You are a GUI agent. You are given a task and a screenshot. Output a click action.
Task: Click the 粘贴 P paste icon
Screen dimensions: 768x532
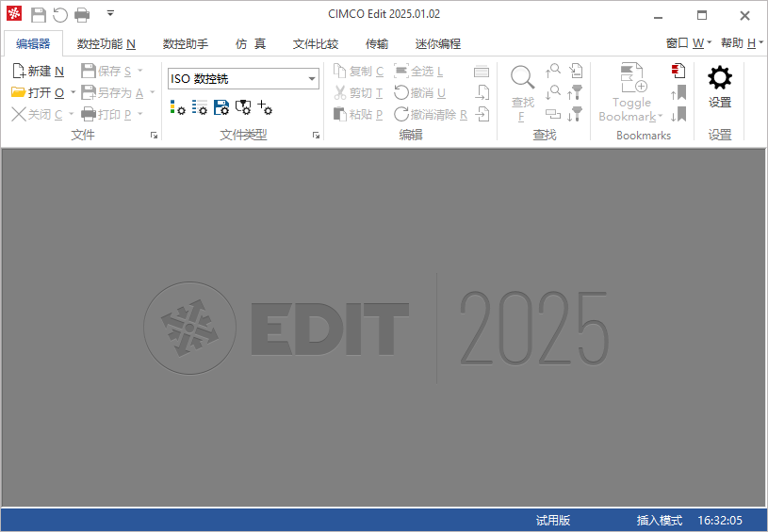tap(340, 115)
